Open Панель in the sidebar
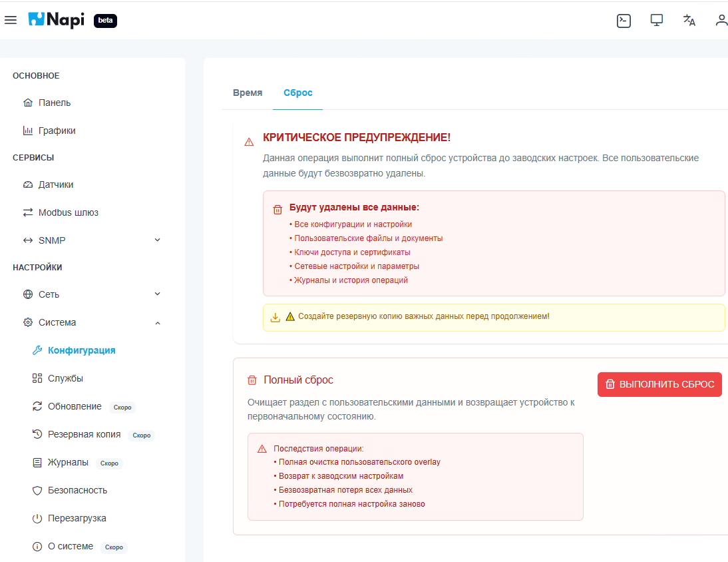Screen dimensions: 728x562 point(54,103)
